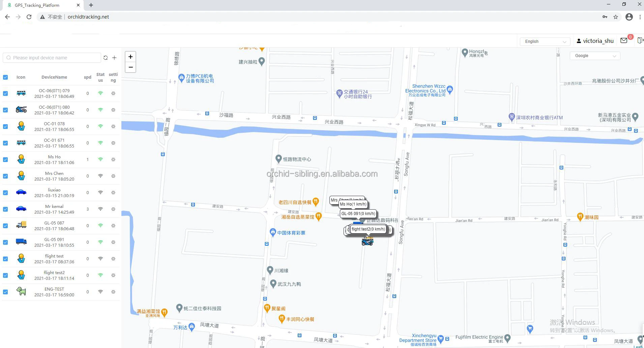Expand the Google map provider dropdown
The height and width of the screenshot is (348, 644).
595,56
